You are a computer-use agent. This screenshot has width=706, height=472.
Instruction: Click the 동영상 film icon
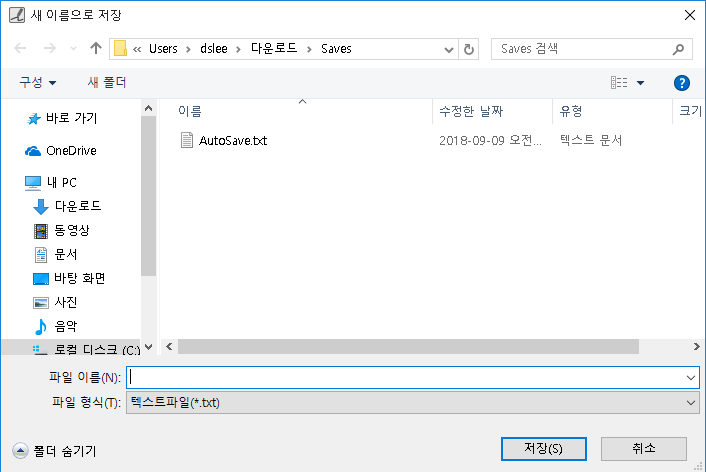coord(41,231)
